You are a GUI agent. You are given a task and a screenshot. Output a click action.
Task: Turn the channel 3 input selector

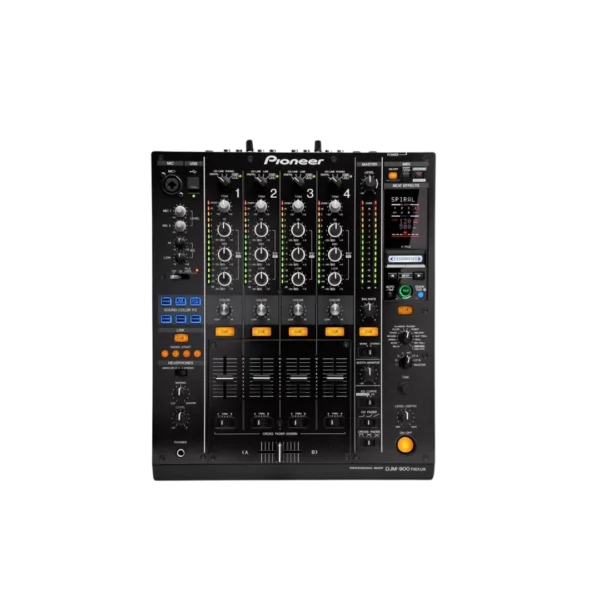point(297,180)
